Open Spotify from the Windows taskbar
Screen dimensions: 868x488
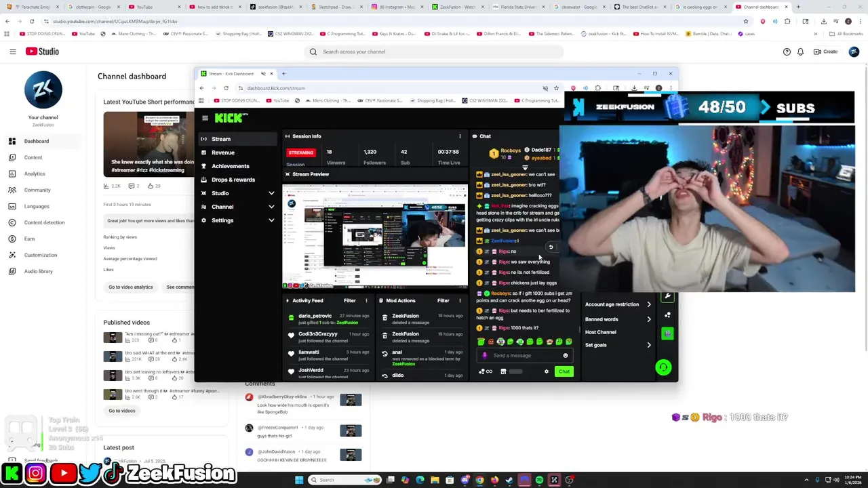(x=539, y=480)
